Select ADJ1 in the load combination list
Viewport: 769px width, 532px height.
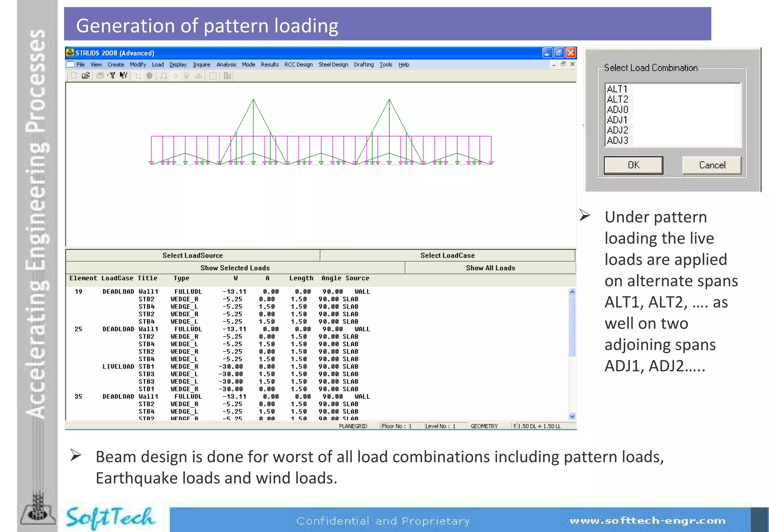pyautogui.click(x=617, y=120)
